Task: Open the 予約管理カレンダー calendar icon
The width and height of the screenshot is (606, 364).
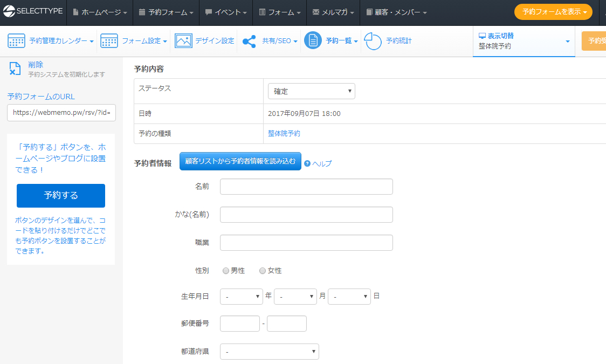Action: [x=16, y=41]
